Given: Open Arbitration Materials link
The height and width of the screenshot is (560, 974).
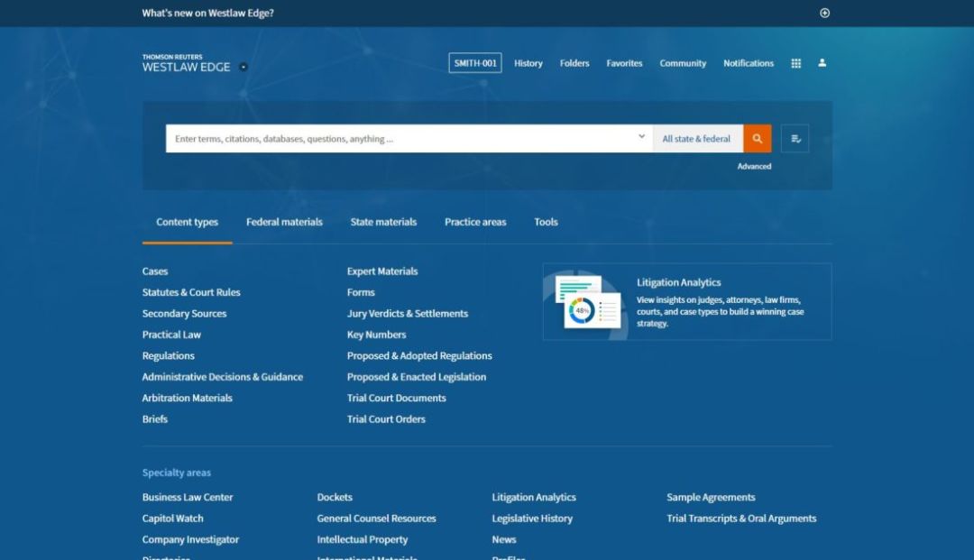Looking at the screenshot, I should [x=187, y=398].
